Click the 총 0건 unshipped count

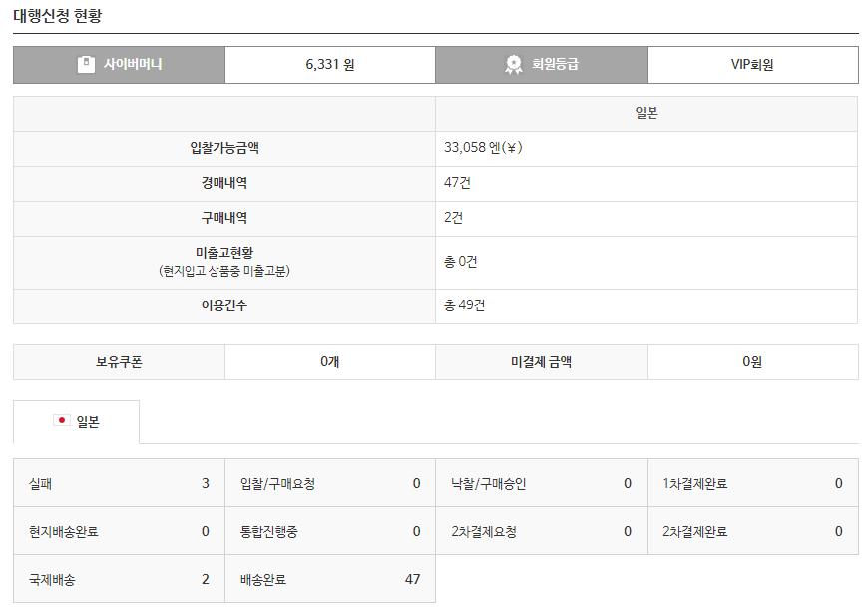tap(460, 262)
